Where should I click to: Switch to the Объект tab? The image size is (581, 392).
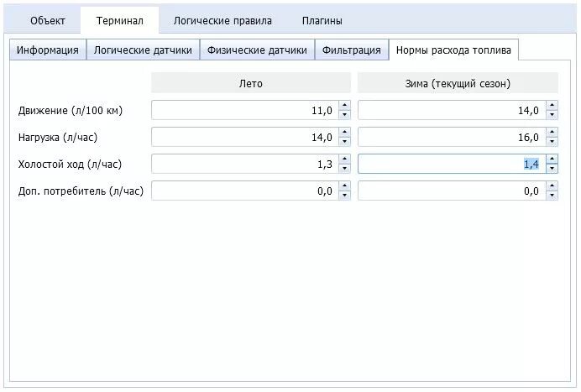(x=47, y=20)
